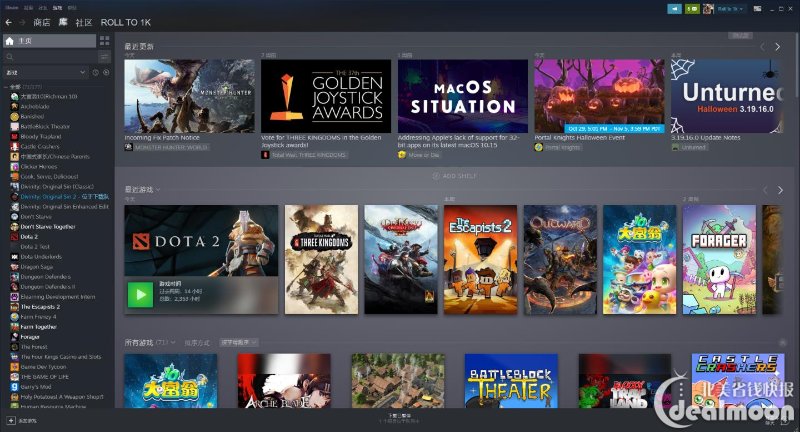The width and height of the screenshot is (800, 432).
Task: Collapse the all-games shelf circular icon
Action: (782, 343)
